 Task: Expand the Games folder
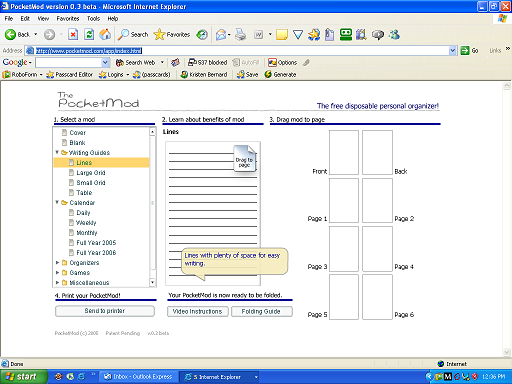point(57,273)
